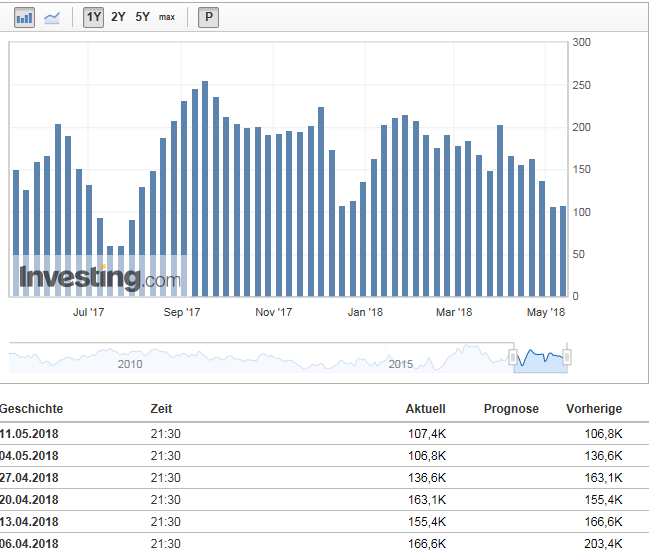
Task: Grab the right handle of range navigator
Action: click(567, 357)
